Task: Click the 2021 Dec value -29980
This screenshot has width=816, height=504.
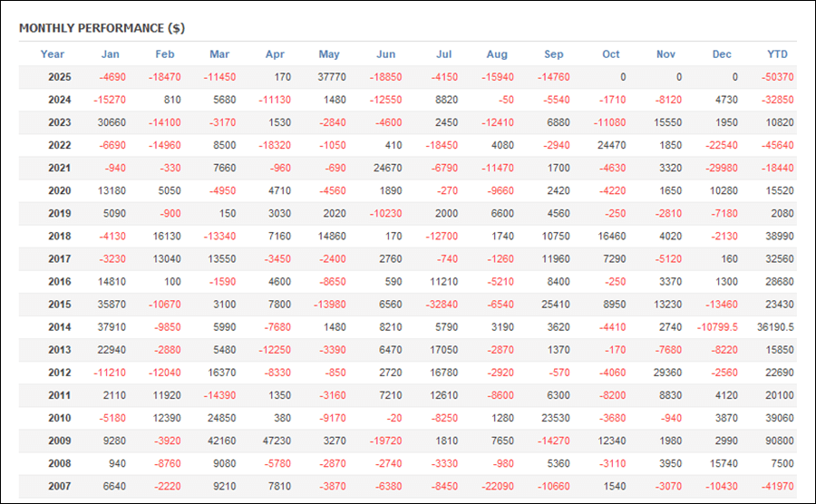Action: (722, 168)
